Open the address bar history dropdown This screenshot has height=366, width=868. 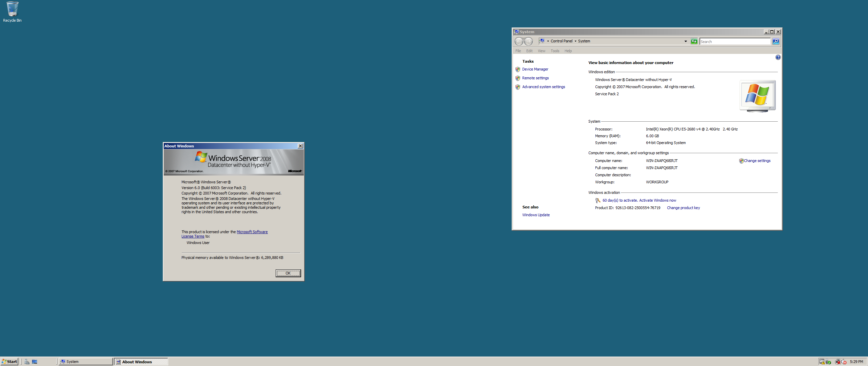click(686, 41)
